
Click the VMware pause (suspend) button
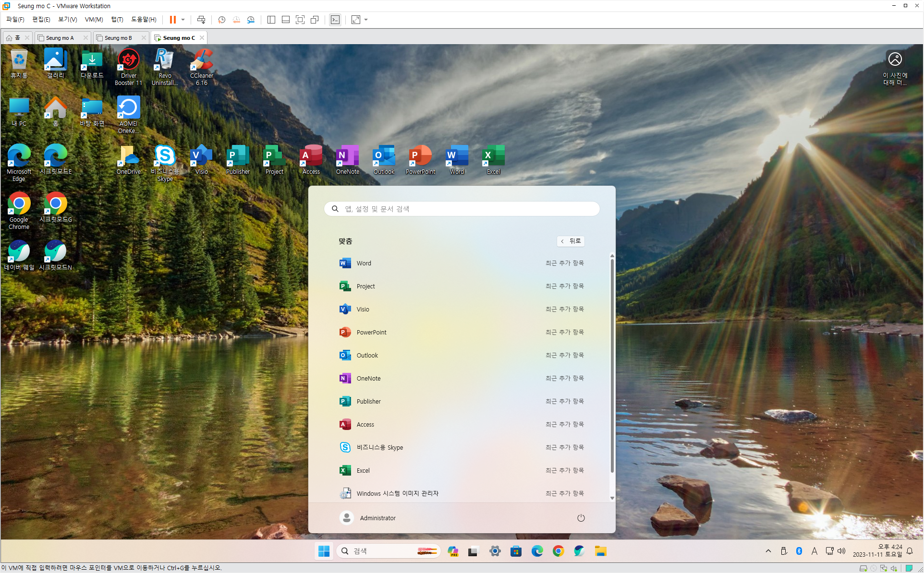pos(172,20)
